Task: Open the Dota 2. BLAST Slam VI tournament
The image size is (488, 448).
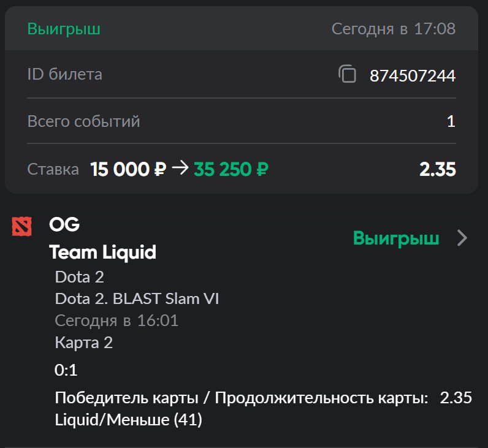Action: pos(137,298)
